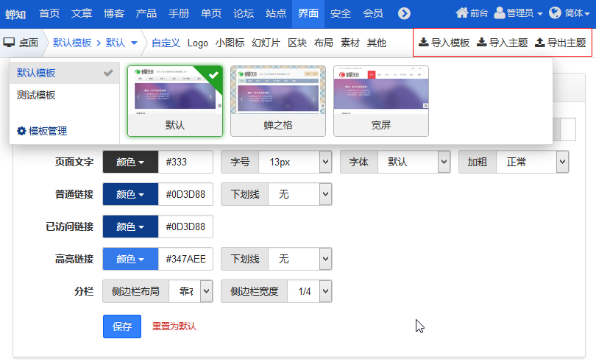Click the 普通链接 #0D3D88 color field
The height and width of the screenshot is (364, 596).
(x=185, y=194)
